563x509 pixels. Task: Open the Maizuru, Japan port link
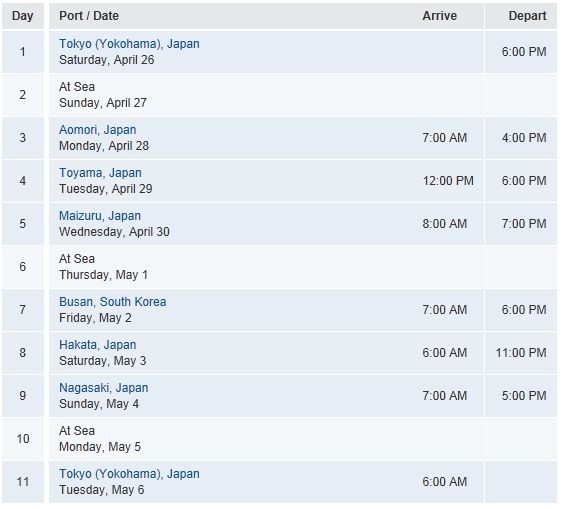pos(100,216)
